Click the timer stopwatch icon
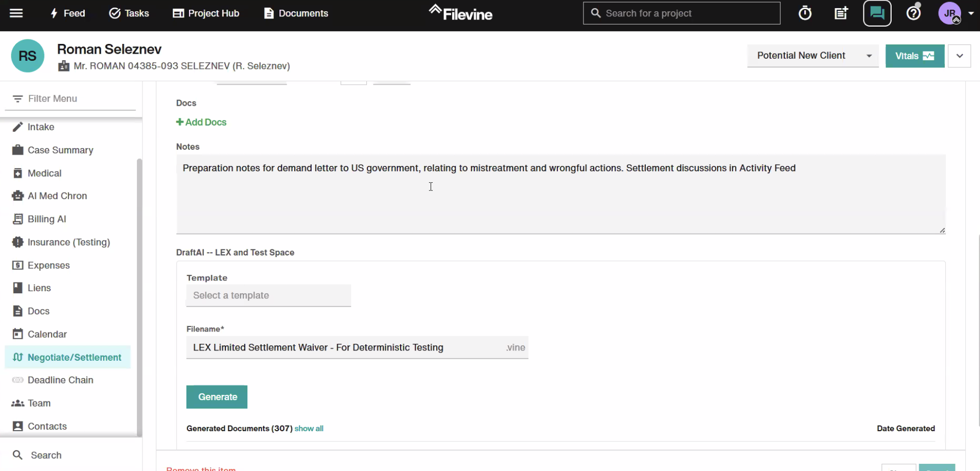The width and height of the screenshot is (980, 471). point(805,13)
